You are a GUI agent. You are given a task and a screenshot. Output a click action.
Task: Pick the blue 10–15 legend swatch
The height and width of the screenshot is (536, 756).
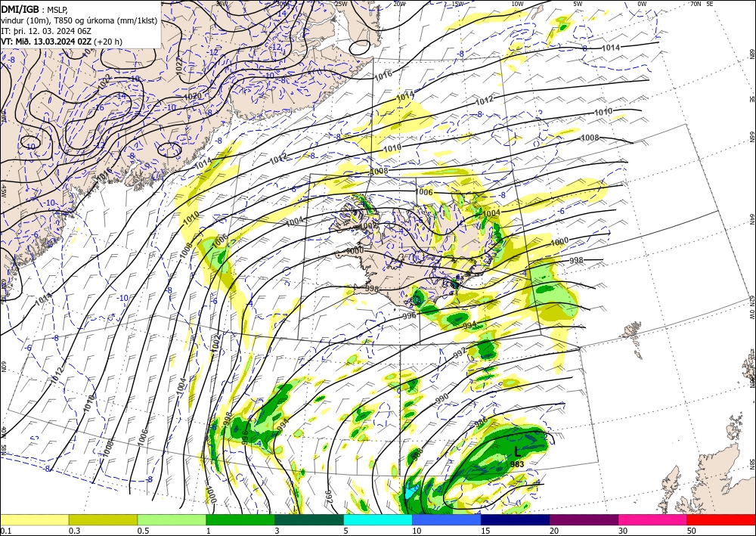447,519
